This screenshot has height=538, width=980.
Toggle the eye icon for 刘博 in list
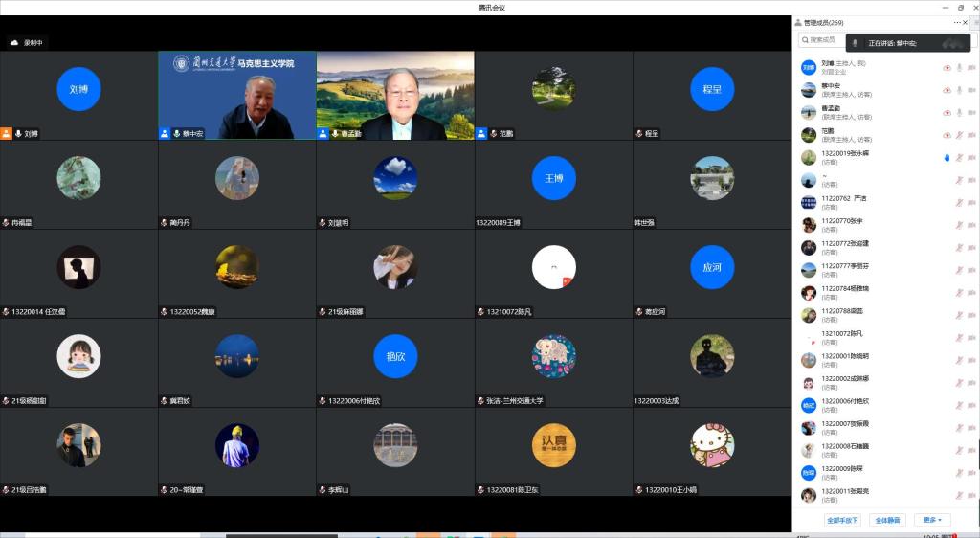(947, 68)
